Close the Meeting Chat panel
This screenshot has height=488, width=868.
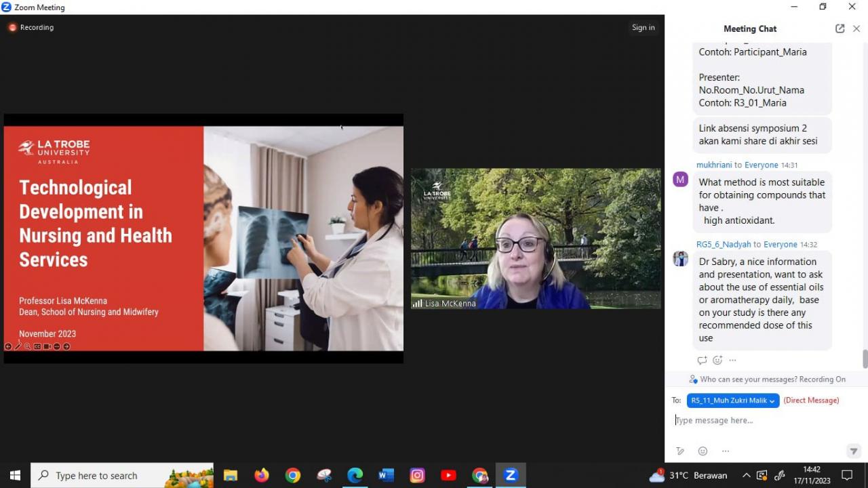[x=856, y=28]
